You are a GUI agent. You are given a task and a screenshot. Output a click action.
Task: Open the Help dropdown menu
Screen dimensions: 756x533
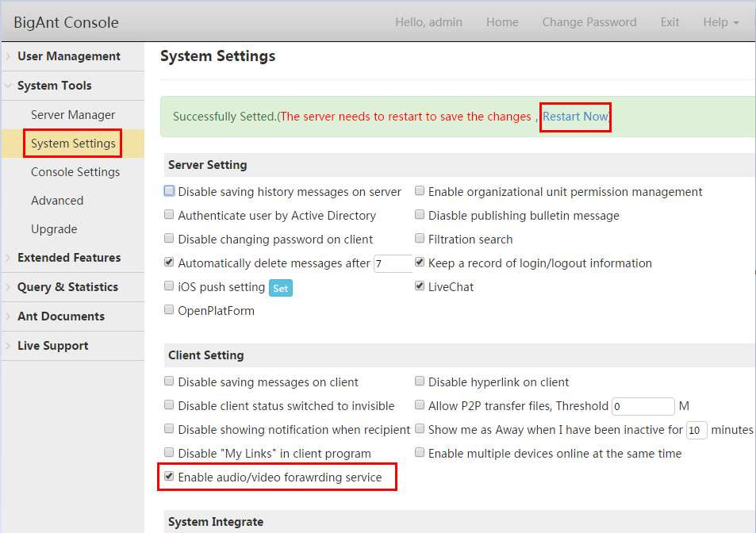pyautogui.click(x=721, y=22)
